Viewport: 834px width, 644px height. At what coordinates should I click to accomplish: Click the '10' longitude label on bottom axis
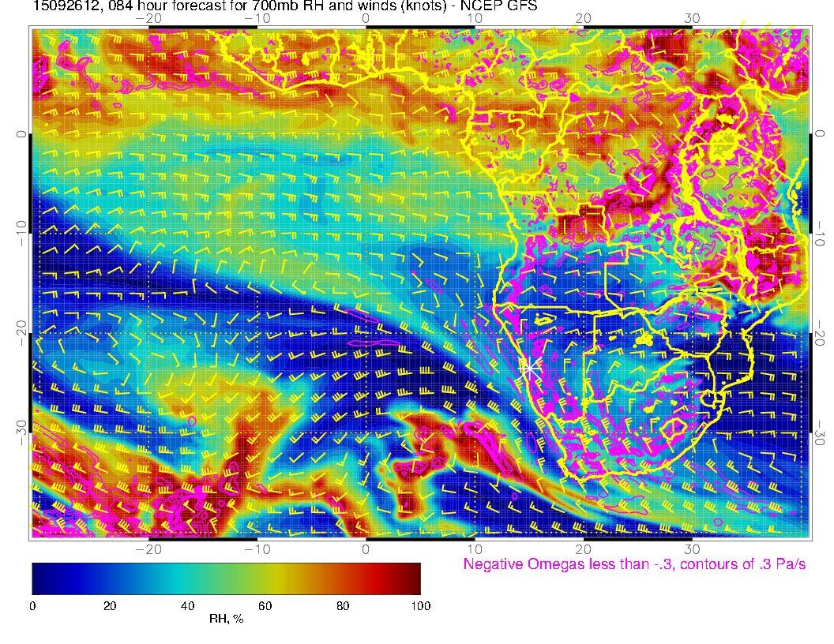[475, 549]
